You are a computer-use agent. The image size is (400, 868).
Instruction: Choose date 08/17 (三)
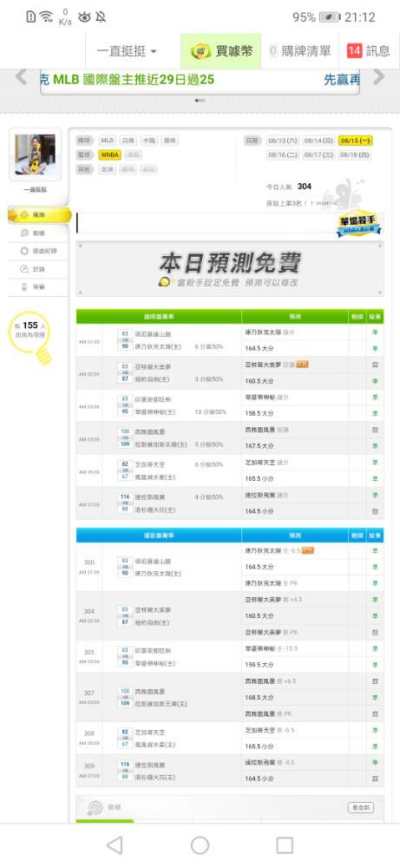pyautogui.click(x=318, y=155)
